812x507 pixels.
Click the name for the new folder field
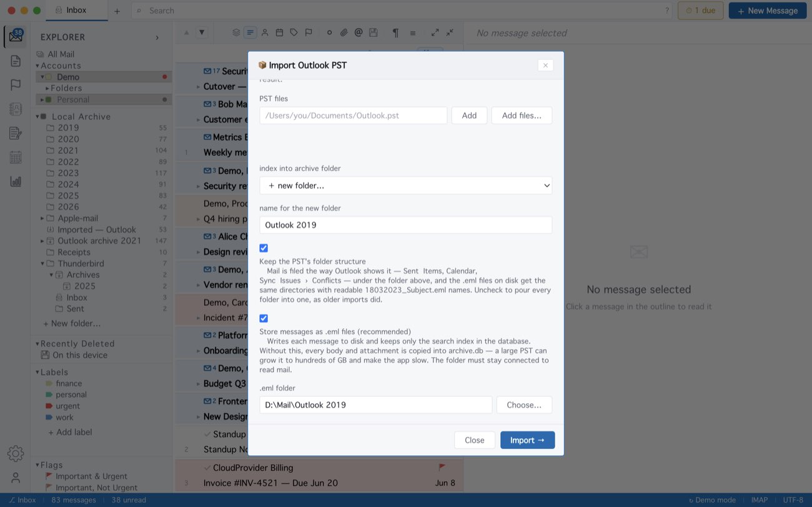[406, 225]
